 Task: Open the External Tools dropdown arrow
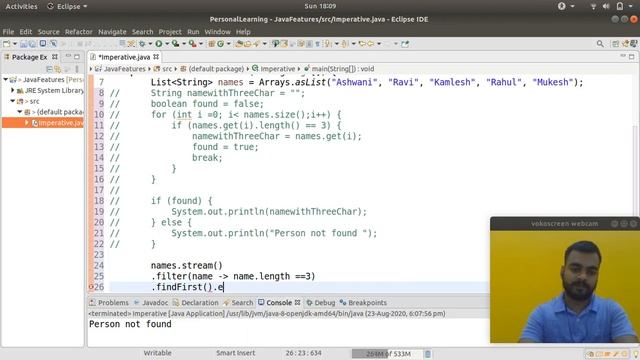[201, 44]
